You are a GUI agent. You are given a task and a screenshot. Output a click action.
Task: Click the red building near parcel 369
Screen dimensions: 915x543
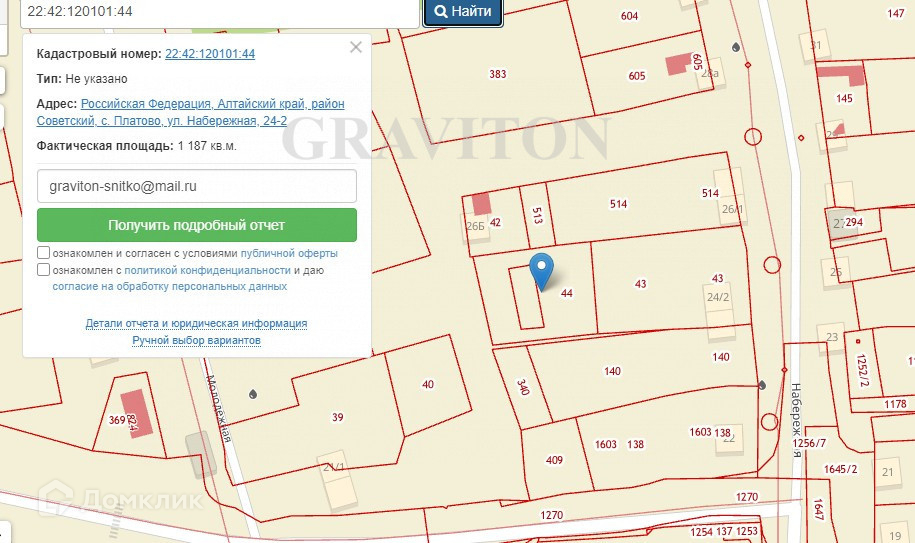[x=137, y=414]
